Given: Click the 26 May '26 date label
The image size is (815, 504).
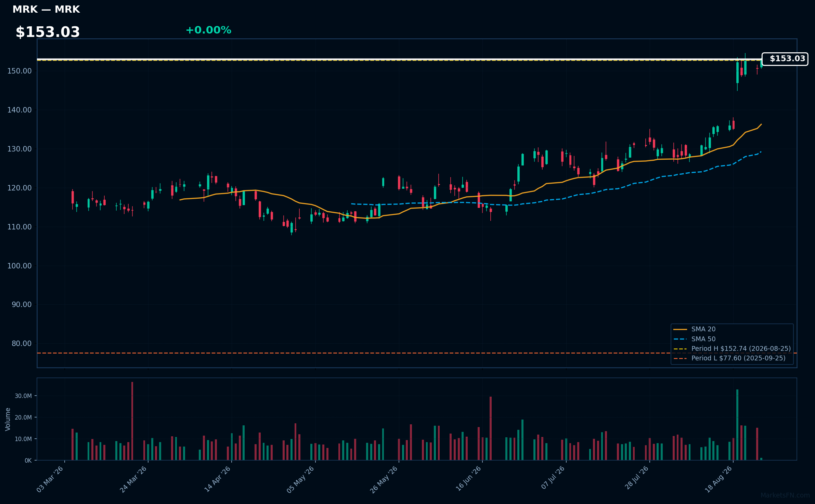Looking at the screenshot, I should (x=384, y=479).
